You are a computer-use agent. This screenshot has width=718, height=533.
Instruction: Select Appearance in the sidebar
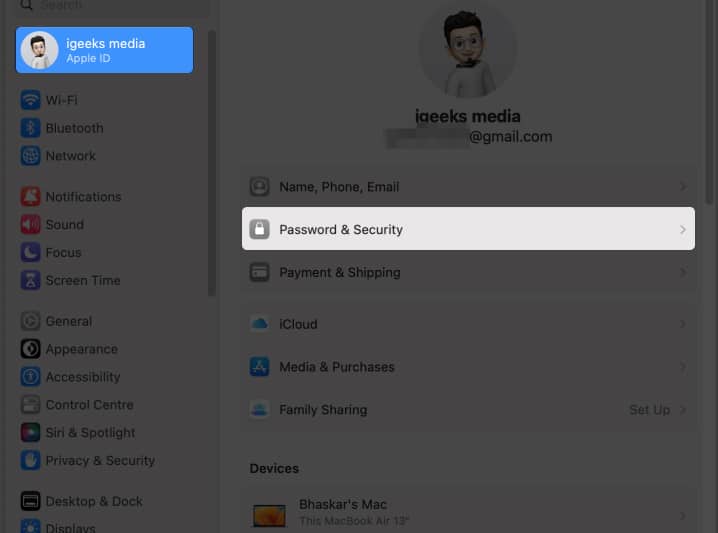[x=81, y=349]
